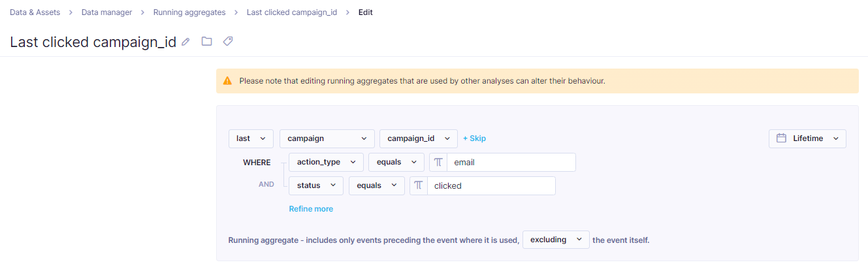Screen dimensions: 868x271
Task: Navigate to Running aggregates breadcrumb
Action: point(189,12)
